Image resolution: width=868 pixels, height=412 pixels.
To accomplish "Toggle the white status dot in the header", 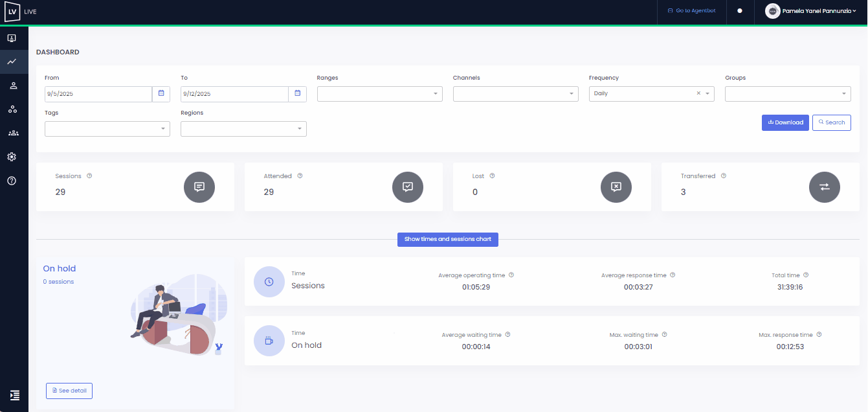I will (x=740, y=11).
